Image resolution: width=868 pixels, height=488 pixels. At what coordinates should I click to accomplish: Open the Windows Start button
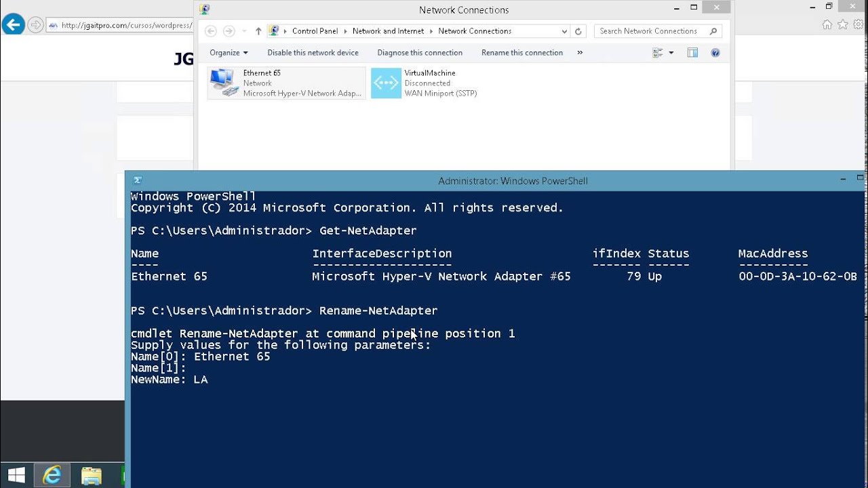16,475
